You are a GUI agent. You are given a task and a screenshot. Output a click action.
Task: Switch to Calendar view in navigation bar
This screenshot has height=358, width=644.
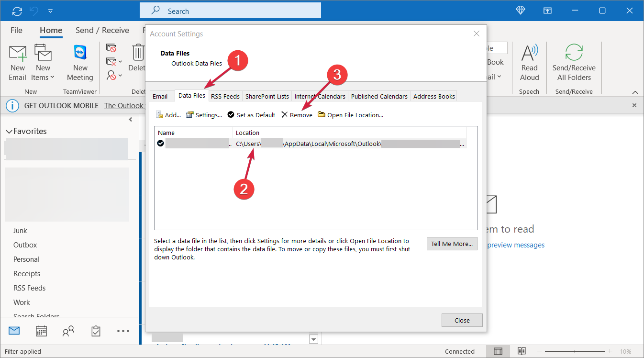click(x=42, y=331)
